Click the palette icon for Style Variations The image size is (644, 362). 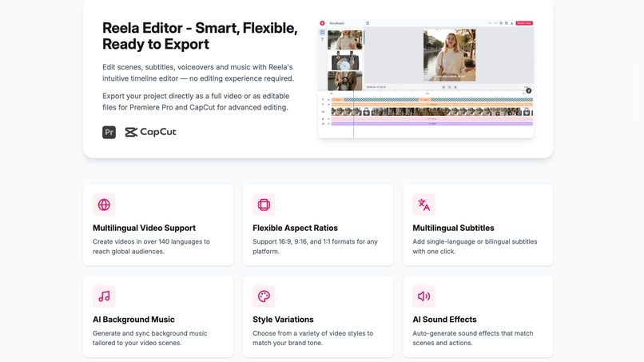(264, 296)
